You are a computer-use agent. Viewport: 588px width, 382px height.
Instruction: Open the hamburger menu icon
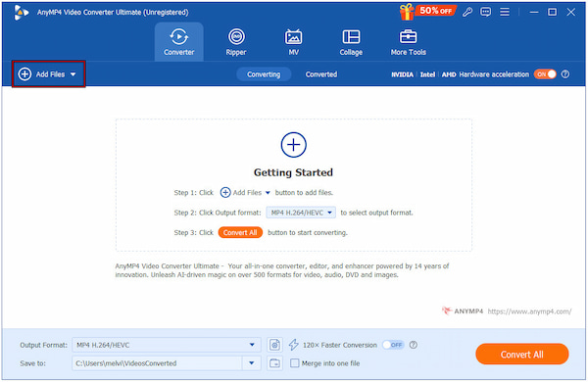click(505, 12)
